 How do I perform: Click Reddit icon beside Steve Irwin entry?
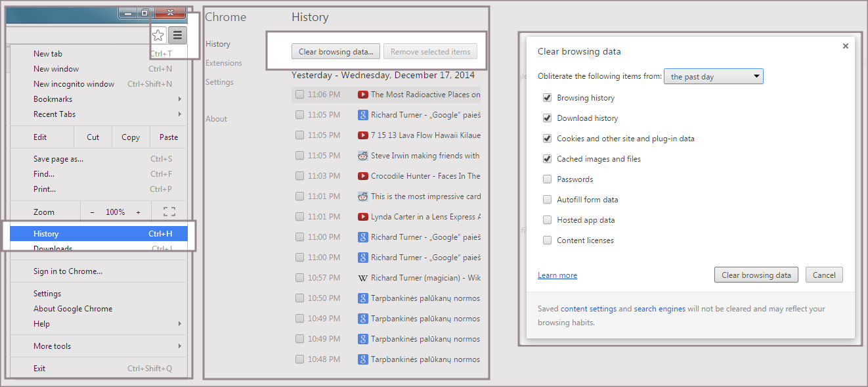(362, 156)
